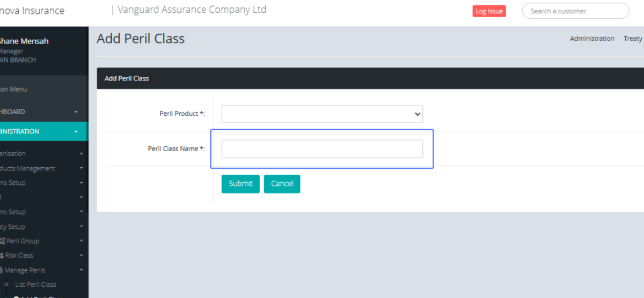Select the Treaty Setup sidebar item
This screenshot has height=298, width=644.
click(13, 227)
